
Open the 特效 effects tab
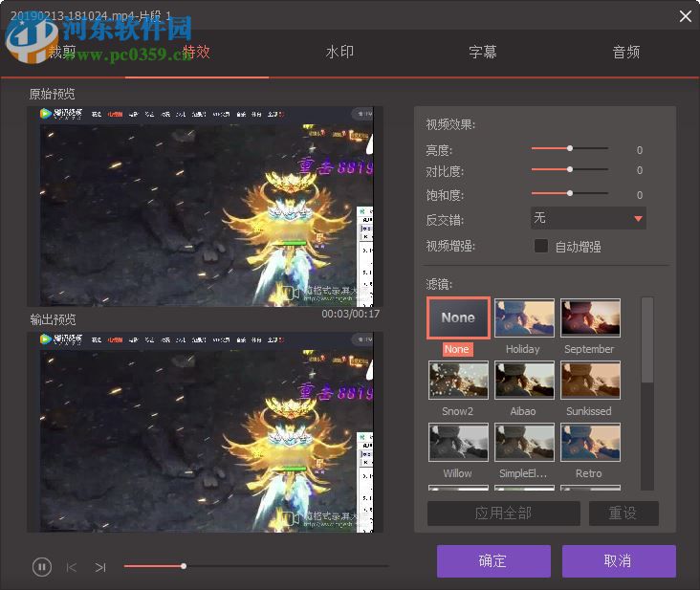196,52
